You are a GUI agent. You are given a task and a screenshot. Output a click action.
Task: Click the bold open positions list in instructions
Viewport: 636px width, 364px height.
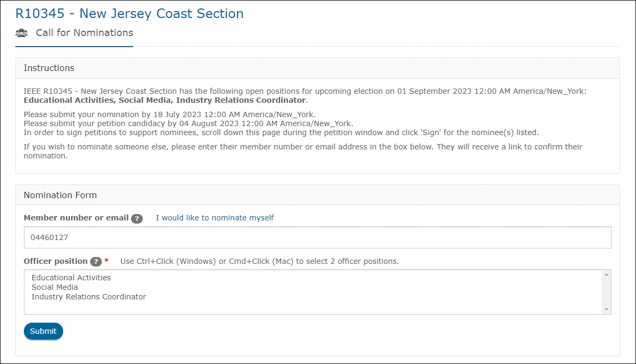point(164,100)
